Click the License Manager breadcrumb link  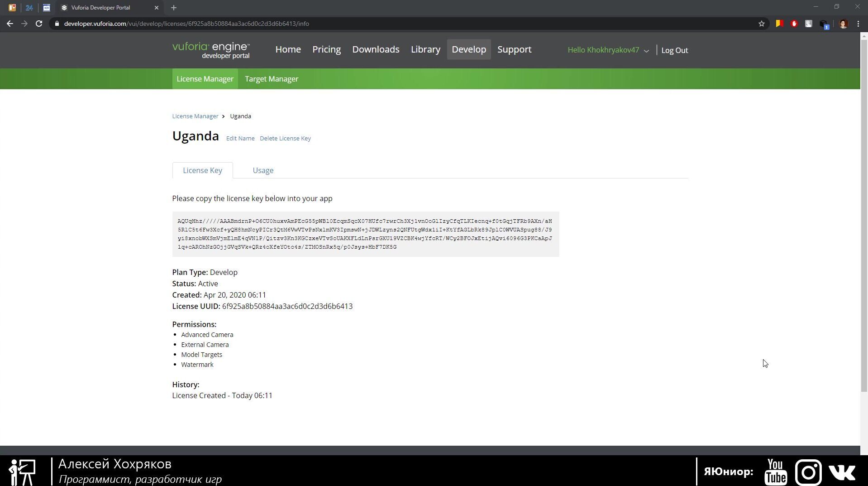pos(195,116)
